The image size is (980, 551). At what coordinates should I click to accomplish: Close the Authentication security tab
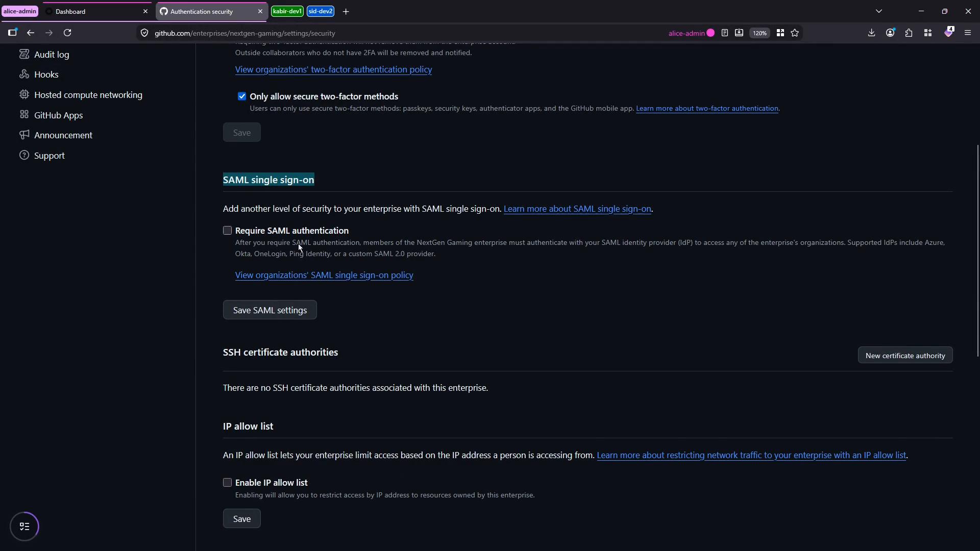tap(260, 11)
